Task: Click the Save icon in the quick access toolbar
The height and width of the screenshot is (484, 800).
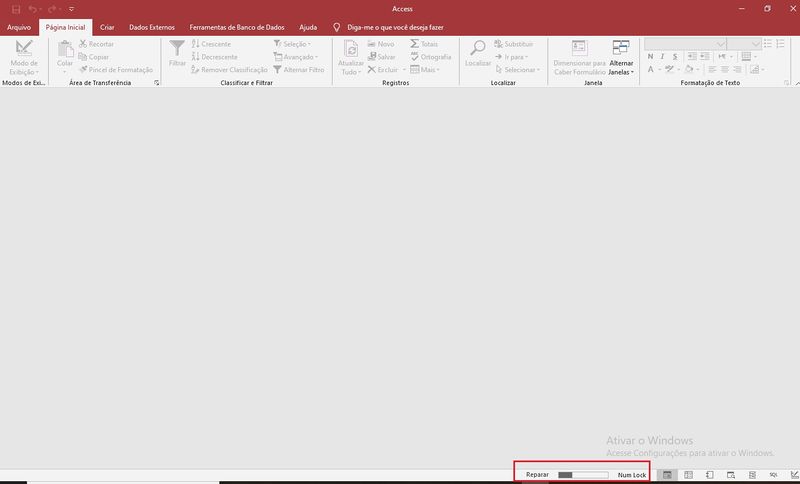Action: 16,9
